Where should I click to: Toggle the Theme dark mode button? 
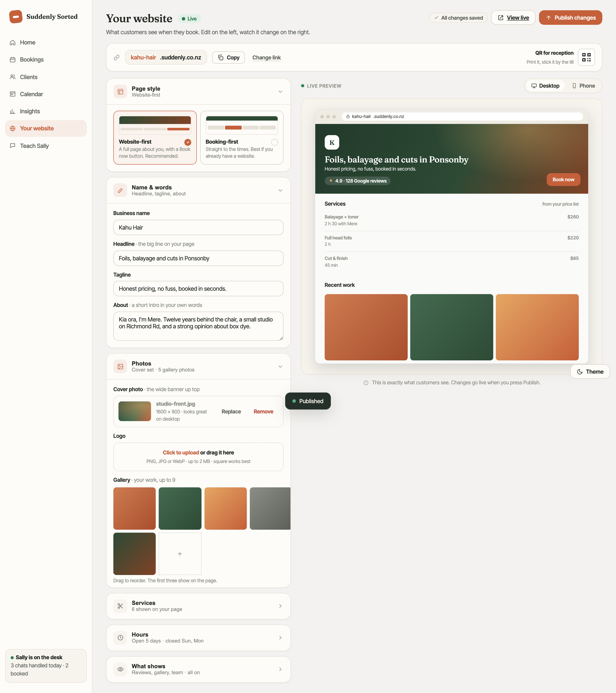[x=590, y=371]
